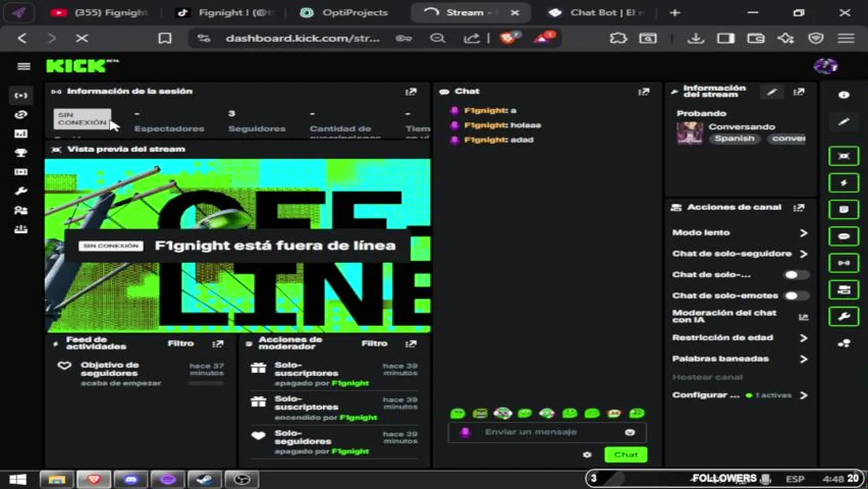
Task: Click the 'Objetivo de seguidores' feed entry
Action: (141, 374)
